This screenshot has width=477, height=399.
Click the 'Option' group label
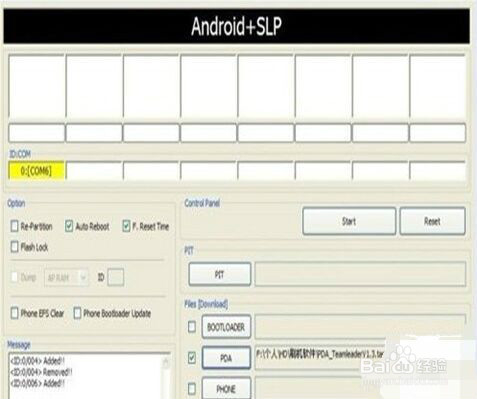point(16,203)
